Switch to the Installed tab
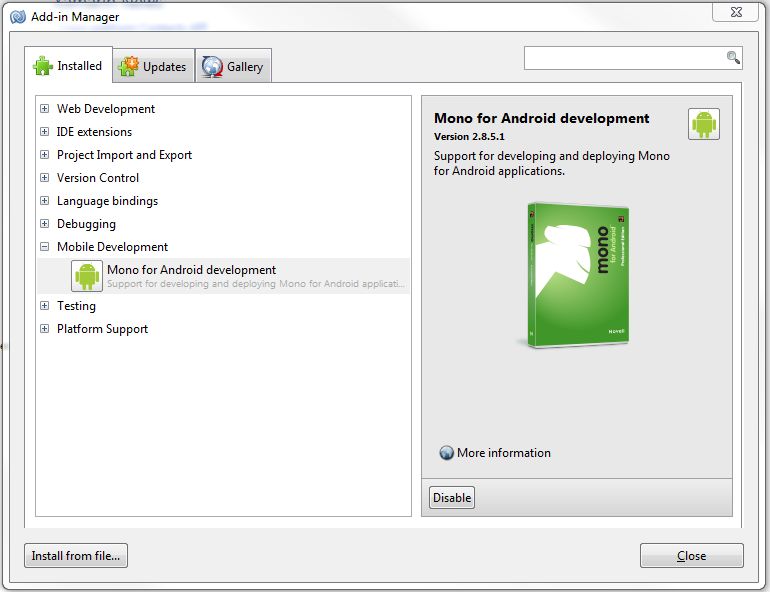Screen dimensions: 770x592 tap(68, 65)
